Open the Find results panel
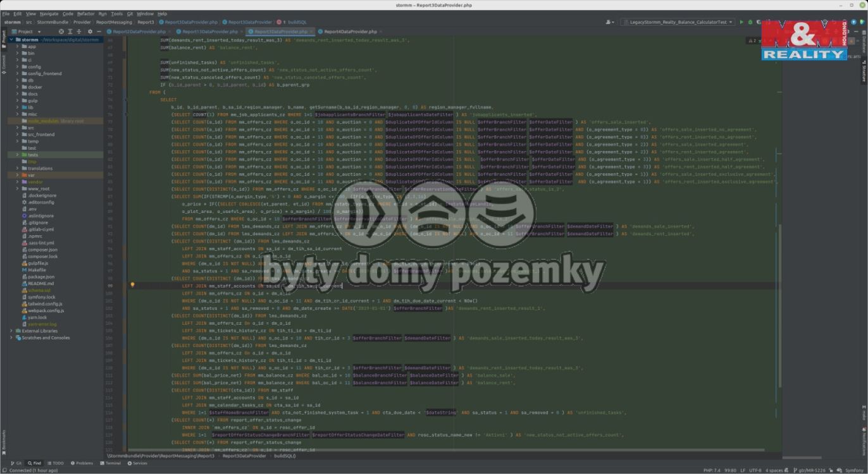 (x=36, y=463)
